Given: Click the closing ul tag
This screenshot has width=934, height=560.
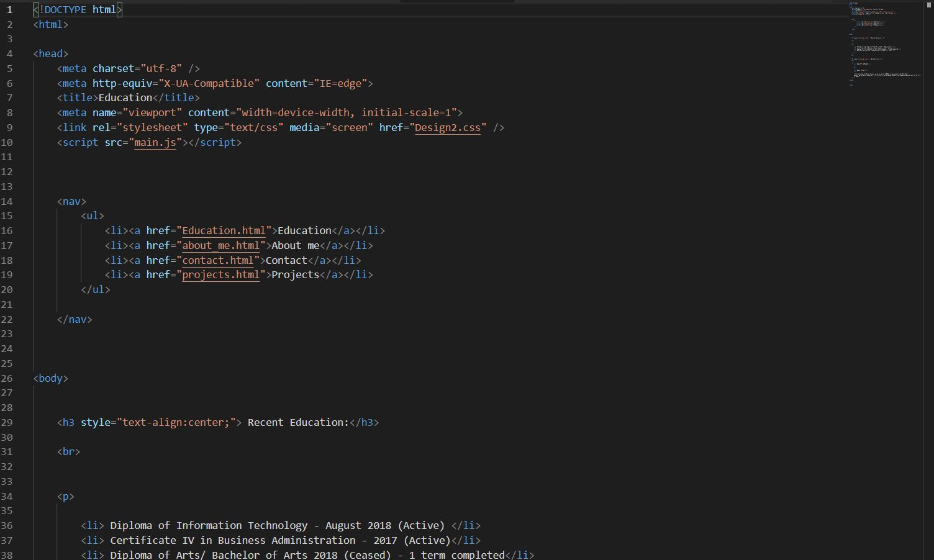Looking at the screenshot, I should pyautogui.click(x=96, y=290).
